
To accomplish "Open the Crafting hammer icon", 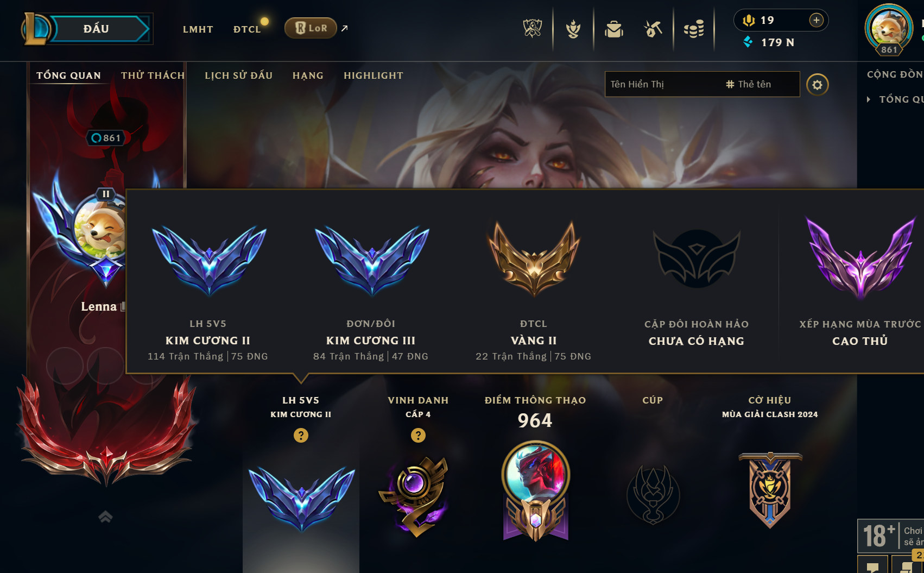I will (653, 29).
